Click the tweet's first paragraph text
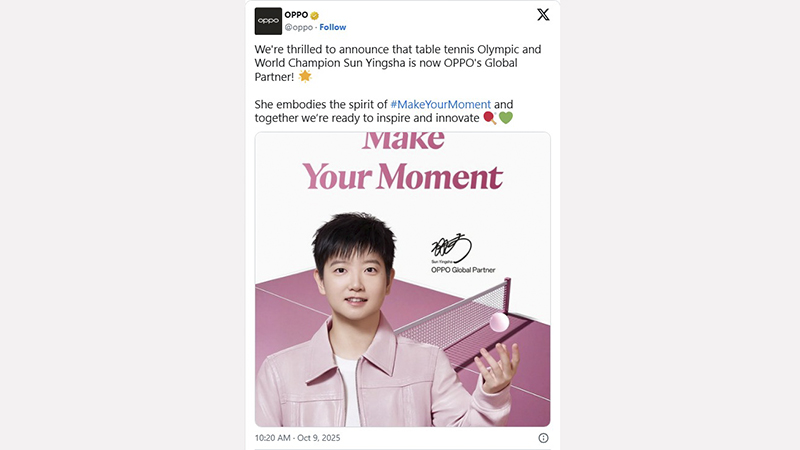800x450 pixels. point(398,63)
